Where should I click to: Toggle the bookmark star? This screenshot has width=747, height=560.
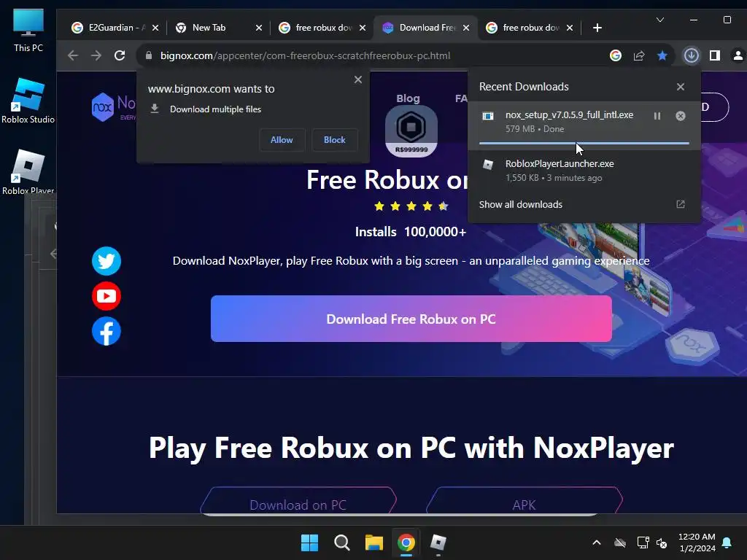(662, 55)
